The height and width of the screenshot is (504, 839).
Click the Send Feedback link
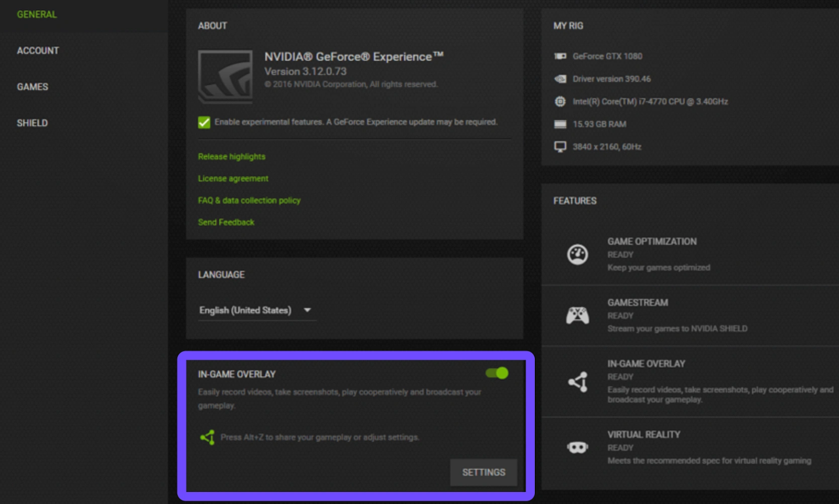tap(226, 222)
